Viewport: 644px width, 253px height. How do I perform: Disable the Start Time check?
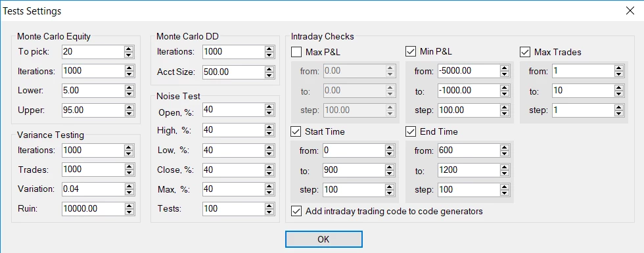click(296, 132)
